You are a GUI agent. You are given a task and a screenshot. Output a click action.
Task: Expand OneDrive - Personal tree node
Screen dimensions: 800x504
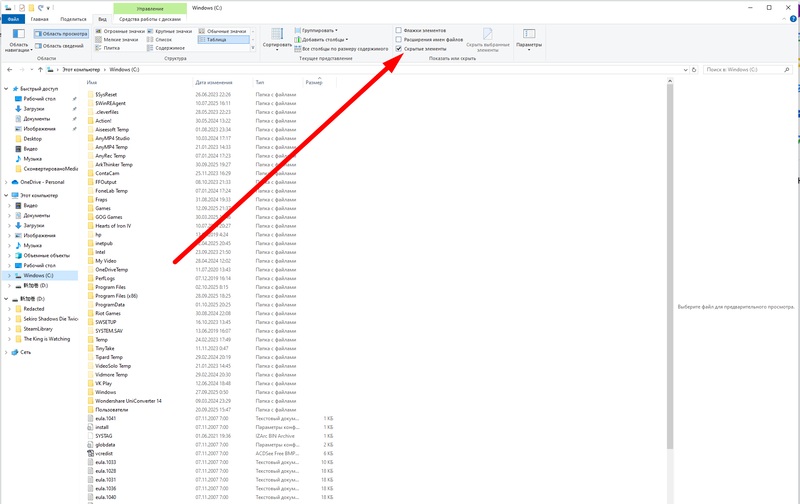point(4,182)
